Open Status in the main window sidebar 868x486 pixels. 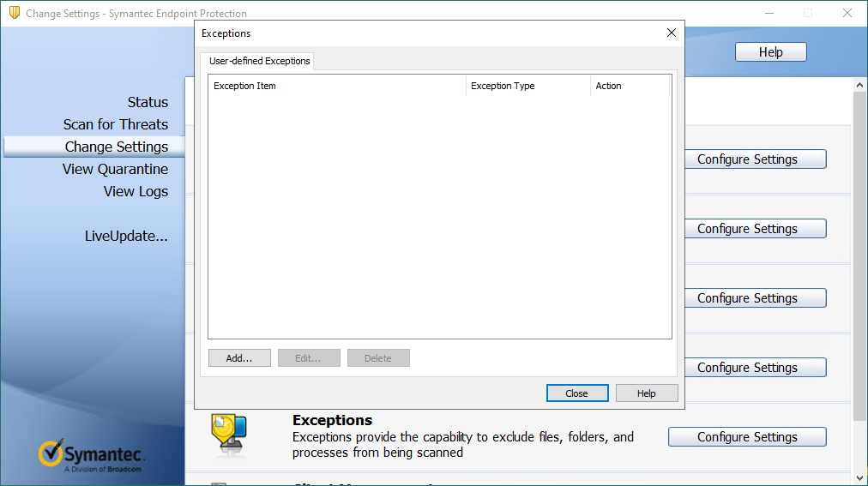tap(148, 102)
